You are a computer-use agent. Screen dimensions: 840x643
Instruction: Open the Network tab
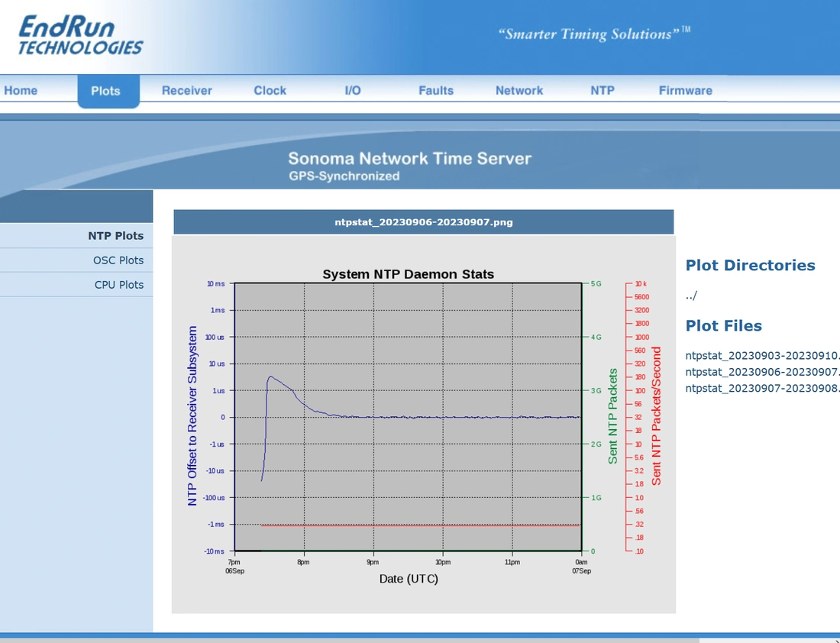(519, 91)
